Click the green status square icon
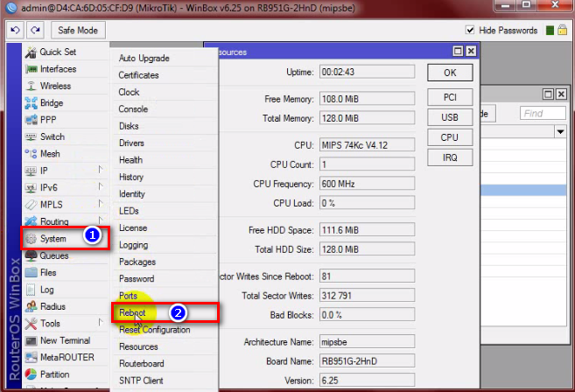Viewport: 575px width, 392px height. pyautogui.click(x=550, y=31)
